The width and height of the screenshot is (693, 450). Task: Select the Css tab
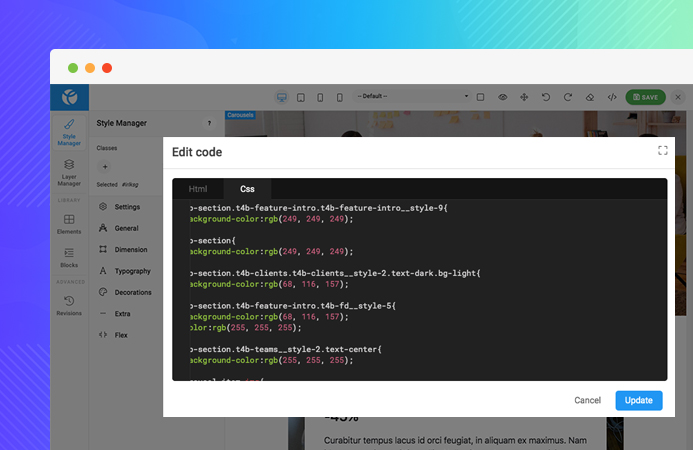(x=247, y=188)
